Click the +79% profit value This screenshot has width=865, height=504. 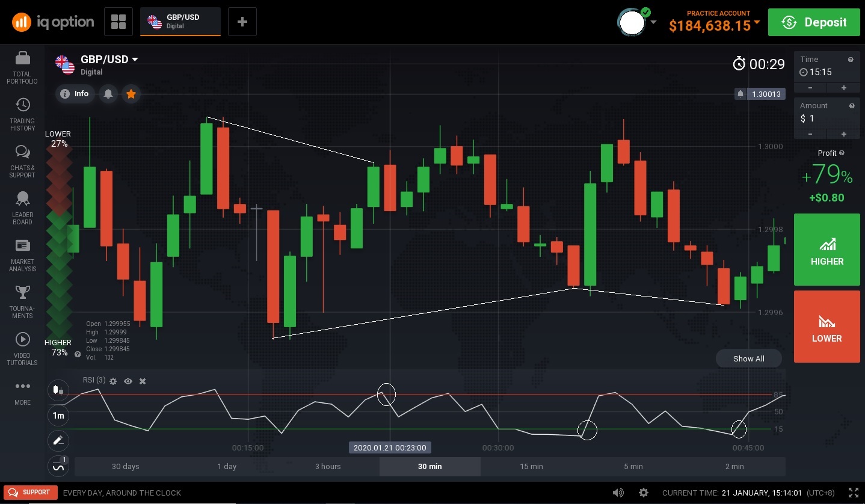[x=827, y=174]
